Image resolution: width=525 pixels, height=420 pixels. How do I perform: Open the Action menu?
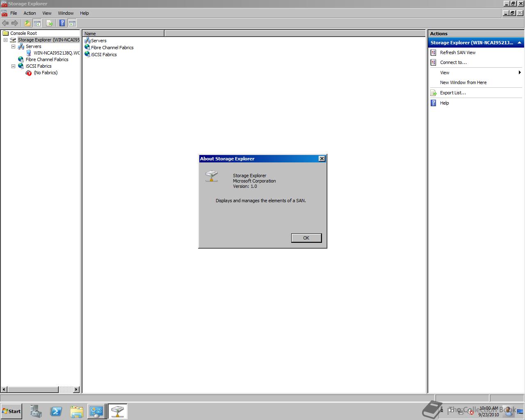tap(30, 13)
